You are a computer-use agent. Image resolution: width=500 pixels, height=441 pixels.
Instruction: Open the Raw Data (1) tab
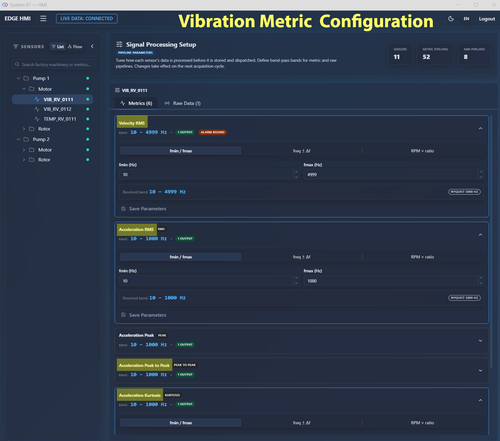tap(183, 103)
